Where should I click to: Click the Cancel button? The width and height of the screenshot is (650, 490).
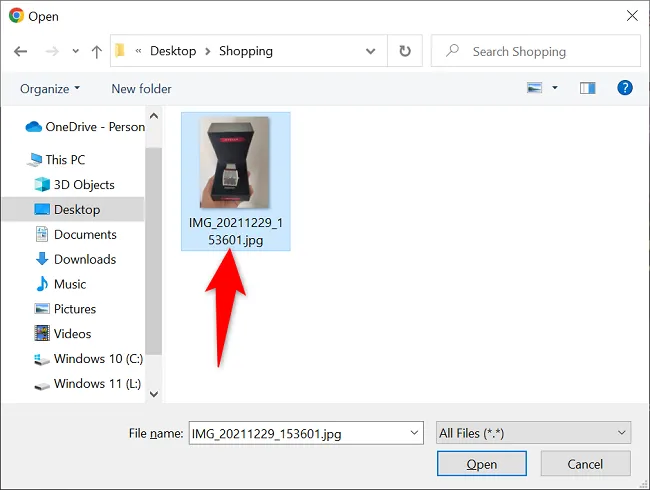(x=585, y=464)
